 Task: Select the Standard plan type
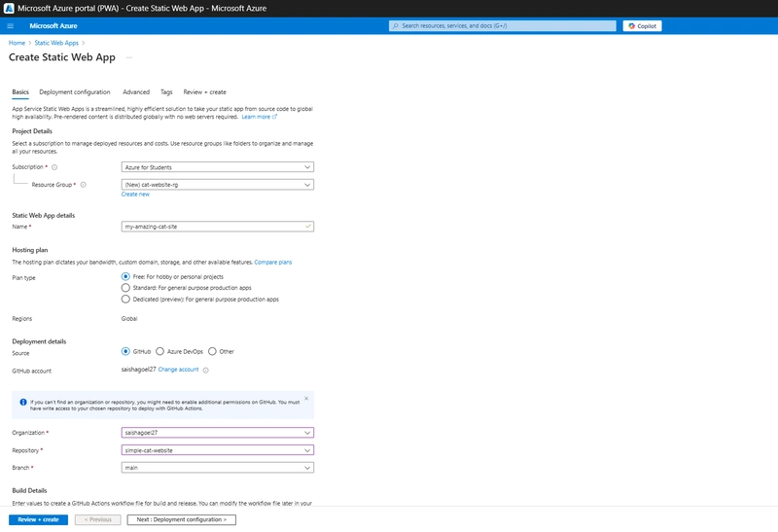[x=125, y=288]
